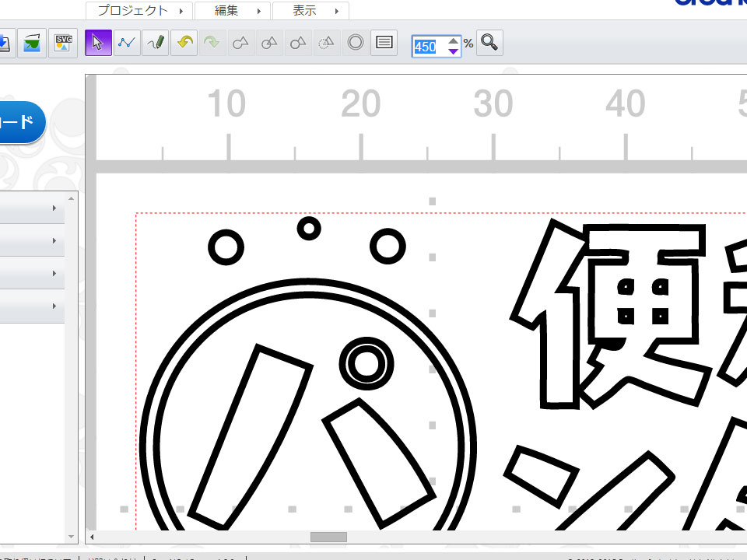
Task: Click the double ring offset icon
Action: pyautogui.click(x=356, y=43)
